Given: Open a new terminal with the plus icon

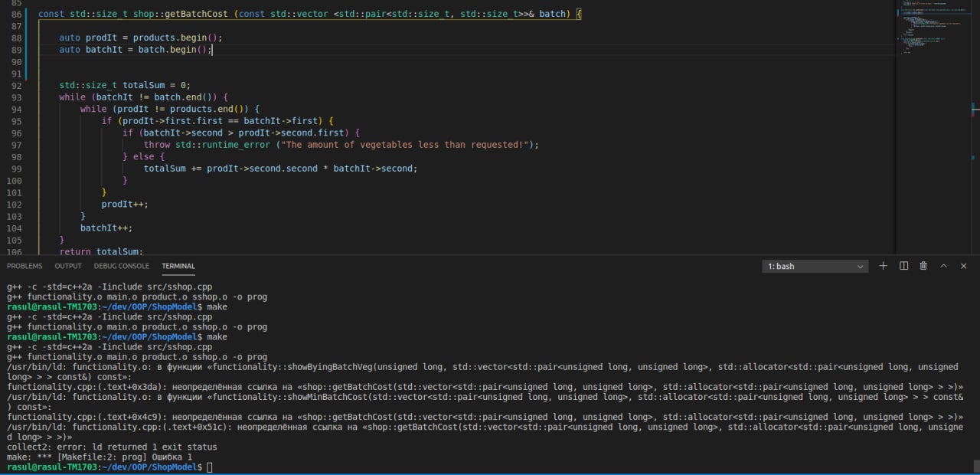Looking at the screenshot, I should point(883,266).
